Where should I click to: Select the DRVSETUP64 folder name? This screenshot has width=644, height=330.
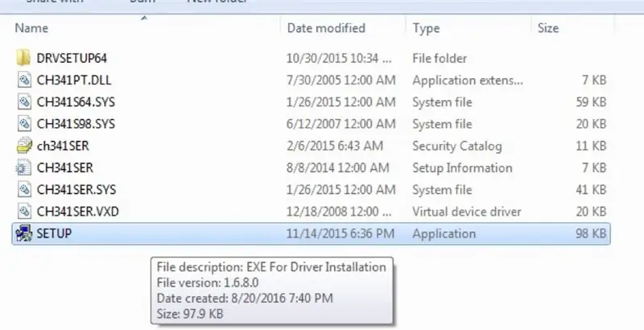(x=72, y=58)
